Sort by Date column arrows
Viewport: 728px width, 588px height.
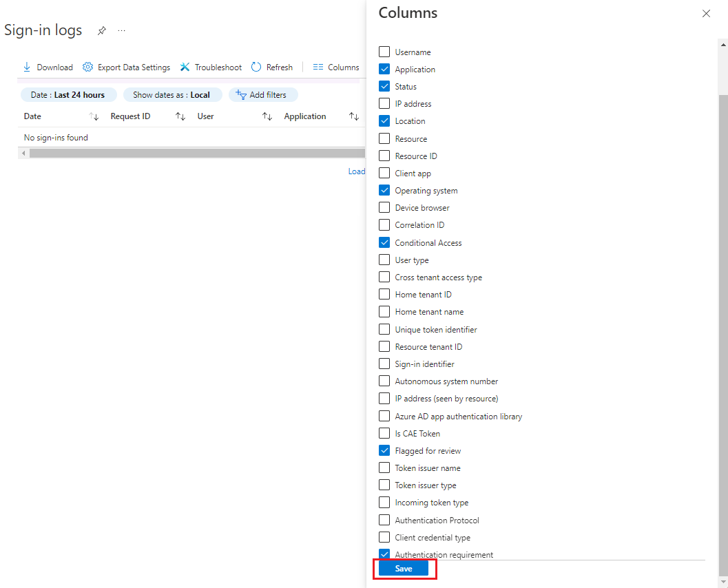click(x=94, y=116)
